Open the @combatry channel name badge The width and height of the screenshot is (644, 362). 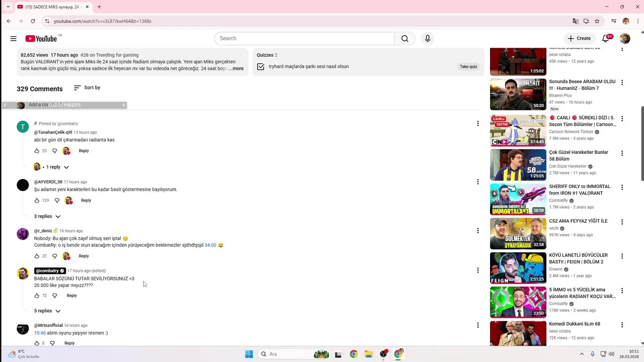click(x=50, y=270)
